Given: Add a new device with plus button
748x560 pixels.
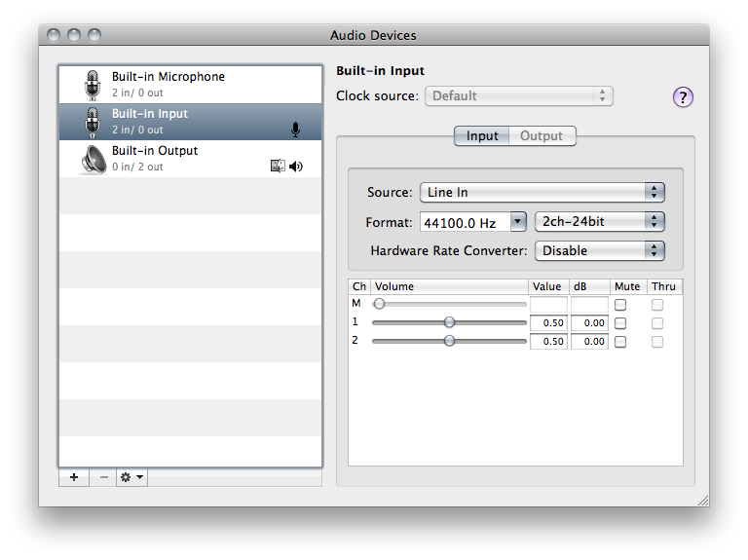Looking at the screenshot, I should coord(74,477).
